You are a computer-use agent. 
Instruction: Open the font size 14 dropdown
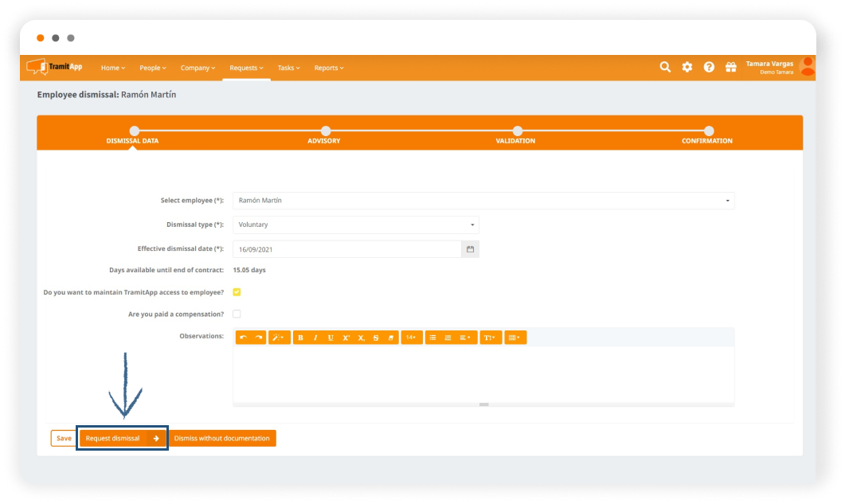pyautogui.click(x=411, y=338)
